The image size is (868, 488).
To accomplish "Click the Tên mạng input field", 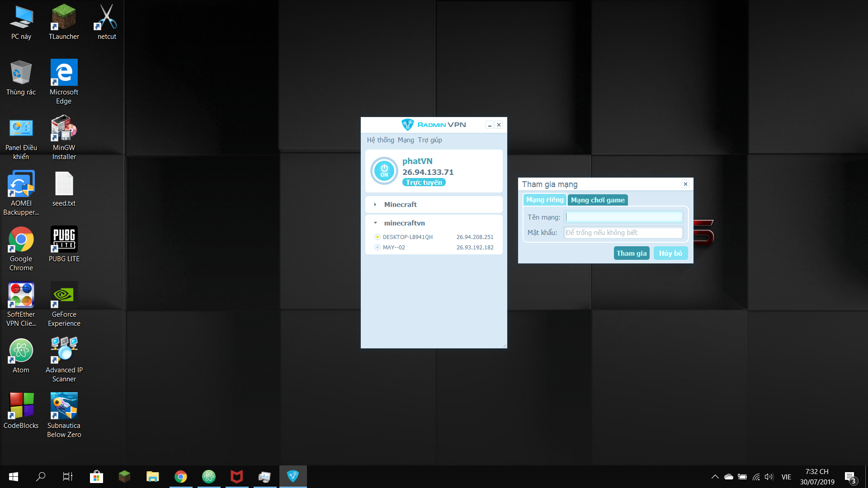I will (623, 217).
